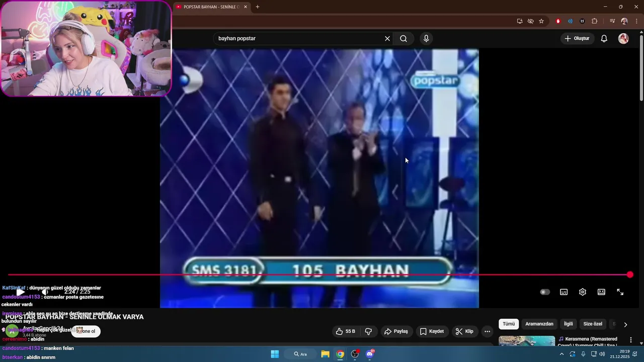
Task: Play the YouTube video
Action: coord(21,292)
